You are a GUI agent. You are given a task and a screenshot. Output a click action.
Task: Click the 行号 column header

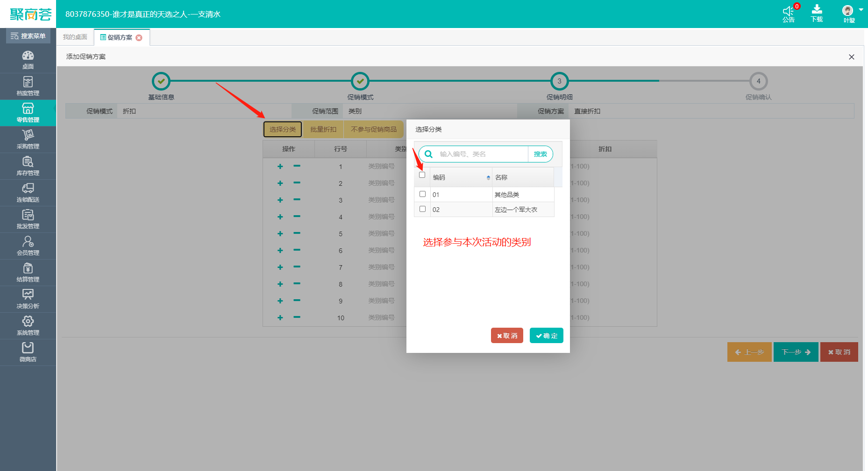[x=341, y=149]
